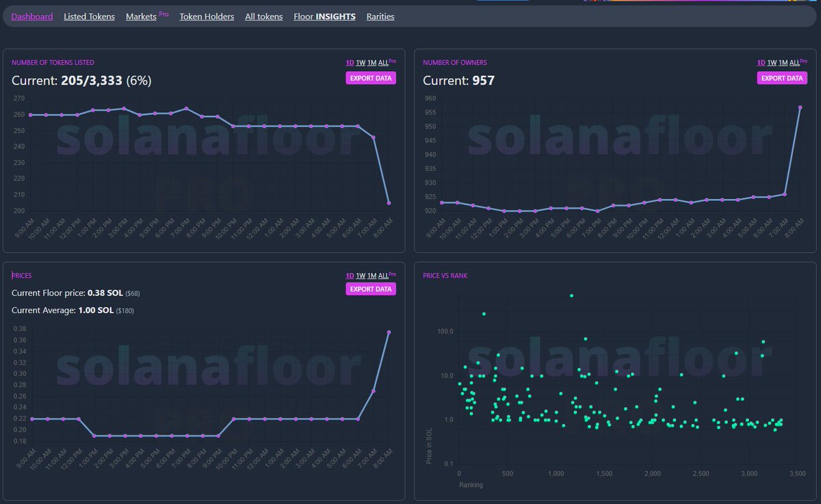
Task: Click the 8:00 AM peak point on Prices chart
Action: coord(389,332)
